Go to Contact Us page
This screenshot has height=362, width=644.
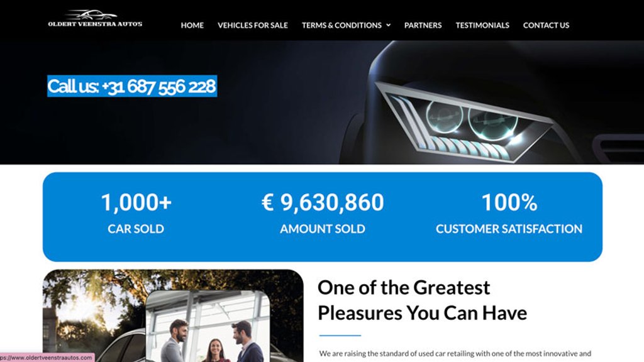(547, 25)
